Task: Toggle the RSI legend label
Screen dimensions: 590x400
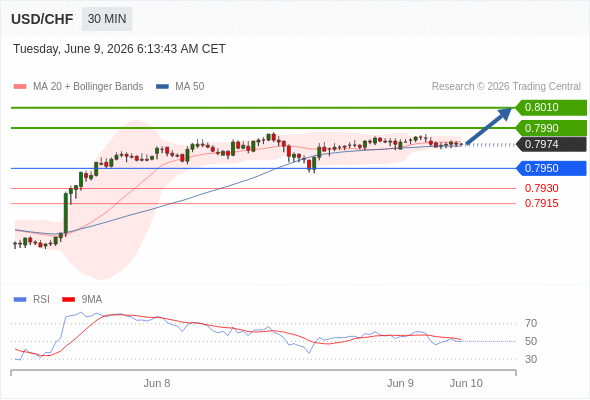Action: pos(41,300)
